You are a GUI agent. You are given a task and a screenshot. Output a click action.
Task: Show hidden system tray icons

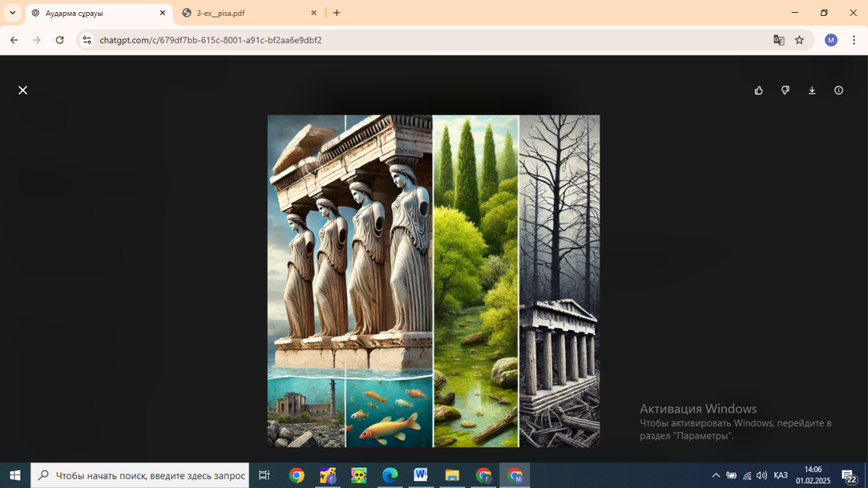716,475
